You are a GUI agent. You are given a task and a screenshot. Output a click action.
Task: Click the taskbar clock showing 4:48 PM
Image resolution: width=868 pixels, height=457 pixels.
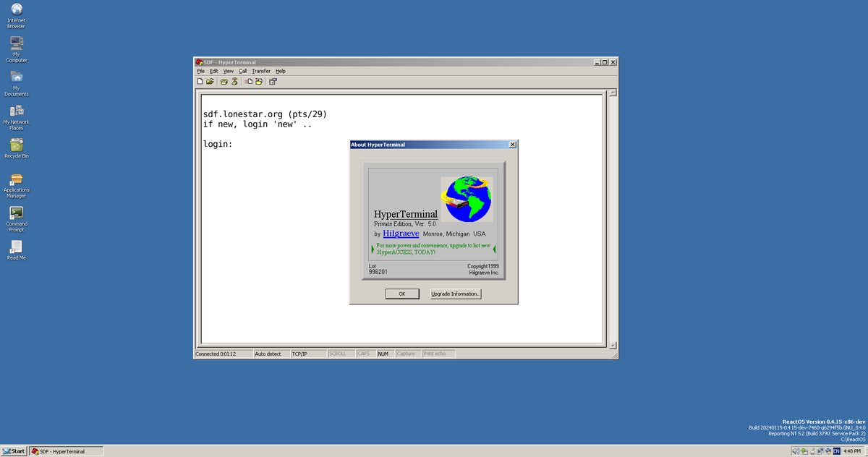pos(851,451)
